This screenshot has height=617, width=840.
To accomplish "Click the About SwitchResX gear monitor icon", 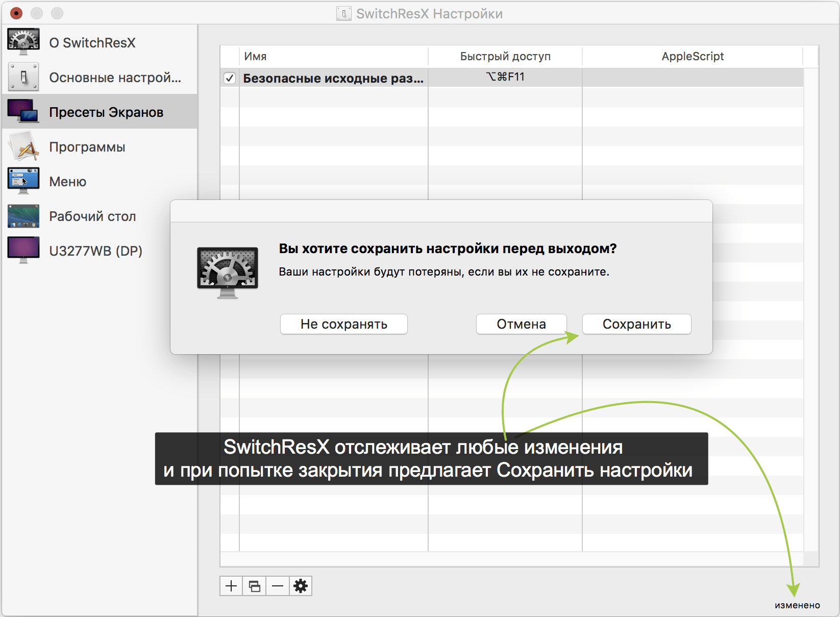I will (23, 42).
